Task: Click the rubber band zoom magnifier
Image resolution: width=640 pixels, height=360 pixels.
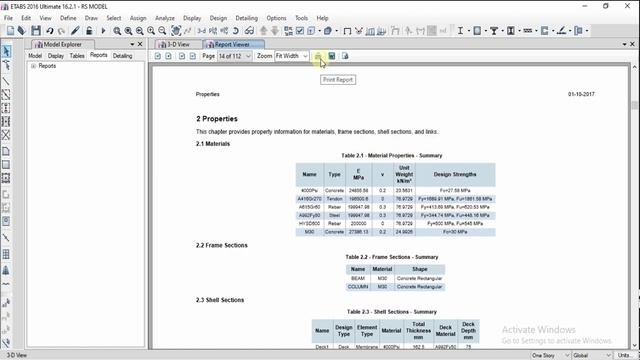Action: coord(117,31)
